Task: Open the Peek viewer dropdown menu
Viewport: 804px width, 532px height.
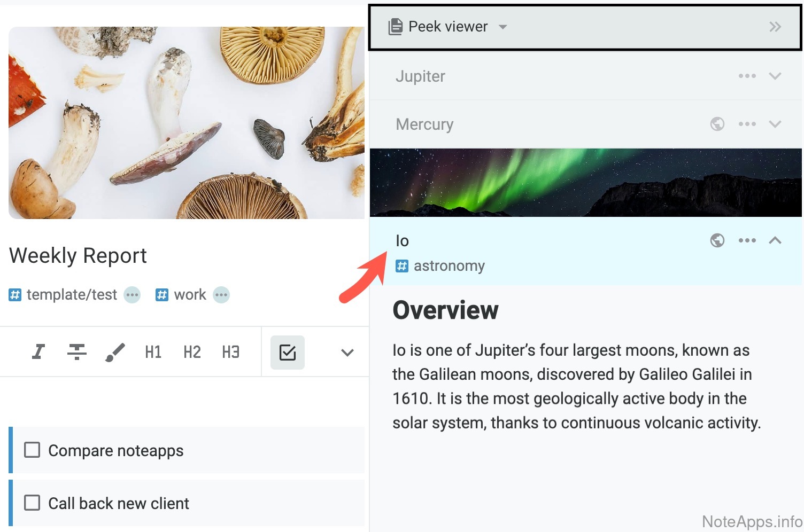Action: [502, 27]
